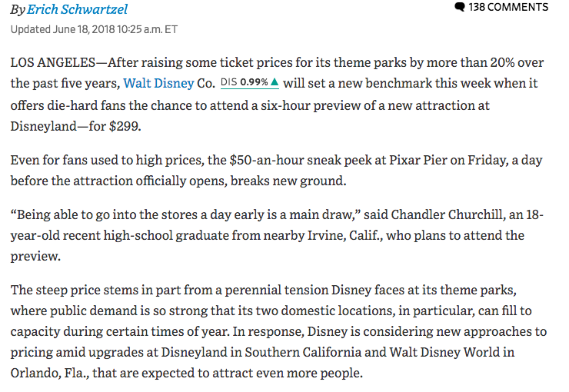Click the DIS ticker symbol

[x=228, y=82]
